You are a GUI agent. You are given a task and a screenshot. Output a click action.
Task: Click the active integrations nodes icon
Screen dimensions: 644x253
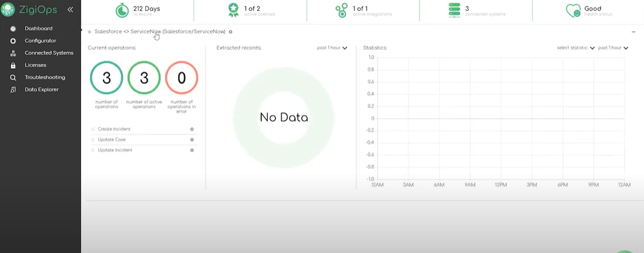tap(341, 10)
